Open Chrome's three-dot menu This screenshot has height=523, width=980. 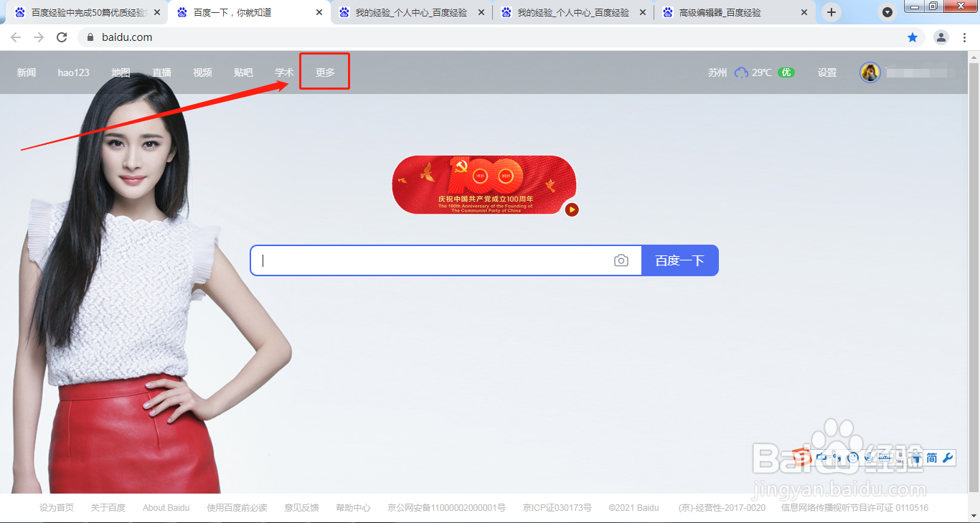[964, 37]
